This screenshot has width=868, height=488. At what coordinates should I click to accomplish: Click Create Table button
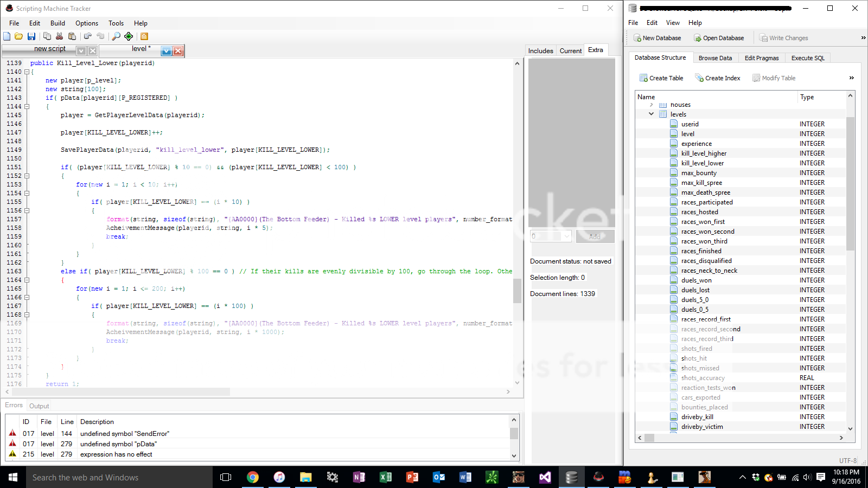(661, 78)
